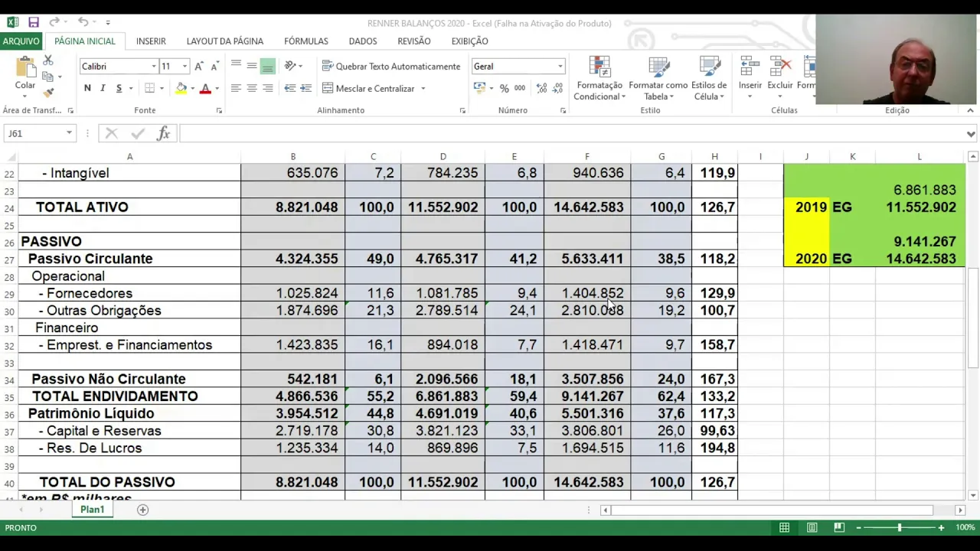The width and height of the screenshot is (980, 551).
Task: Select the Plan1 sheet tab
Action: click(x=92, y=510)
